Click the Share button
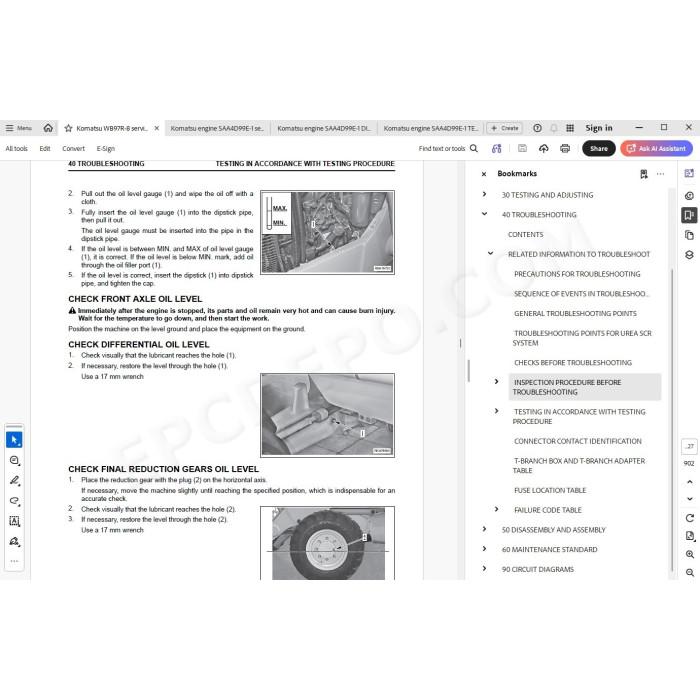Viewport: 700px width, 700px height. click(599, 149)
